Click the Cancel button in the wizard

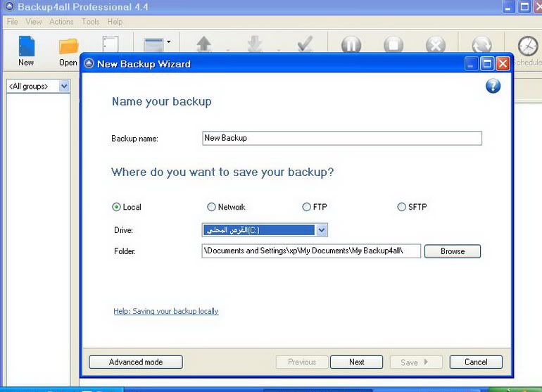click(x=476, y=362)
